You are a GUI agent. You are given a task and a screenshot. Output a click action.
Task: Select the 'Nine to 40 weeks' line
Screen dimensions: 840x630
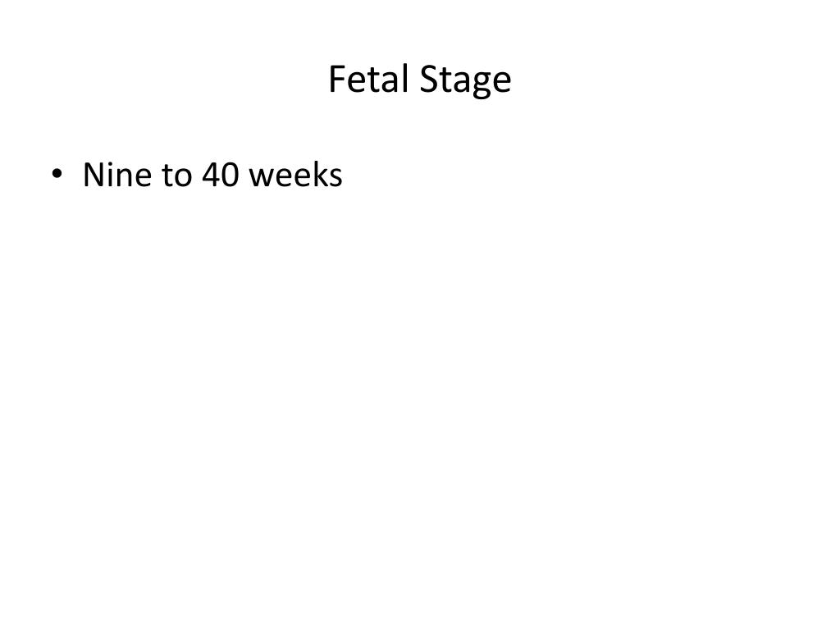[x=212, y=175]
